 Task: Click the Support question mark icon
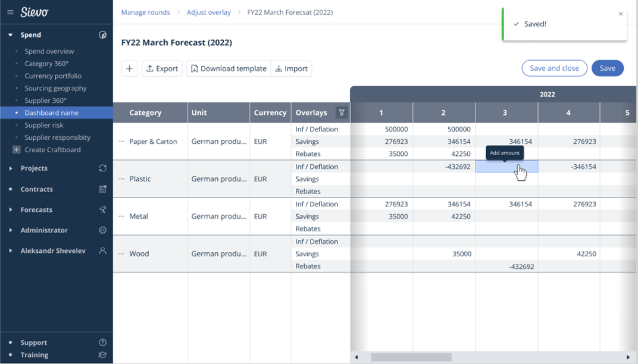[102, 343]
